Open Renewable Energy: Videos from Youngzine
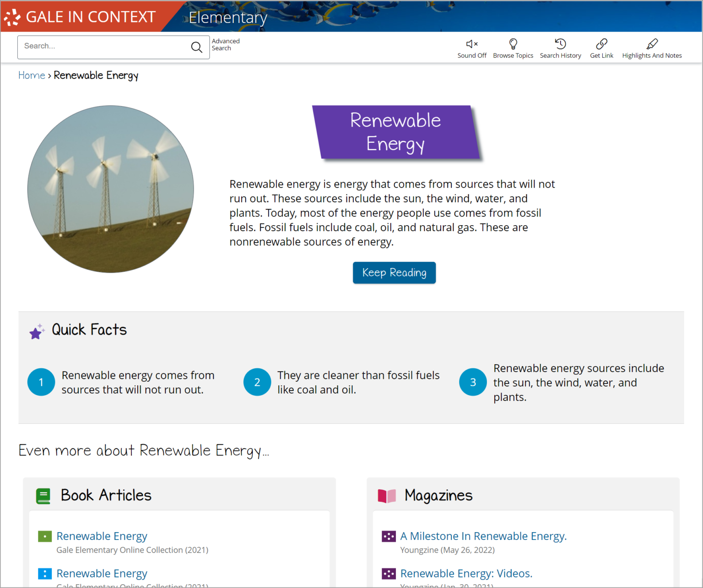Image resolution: width=703 pixels, height=588 pixels. (466, 573)
